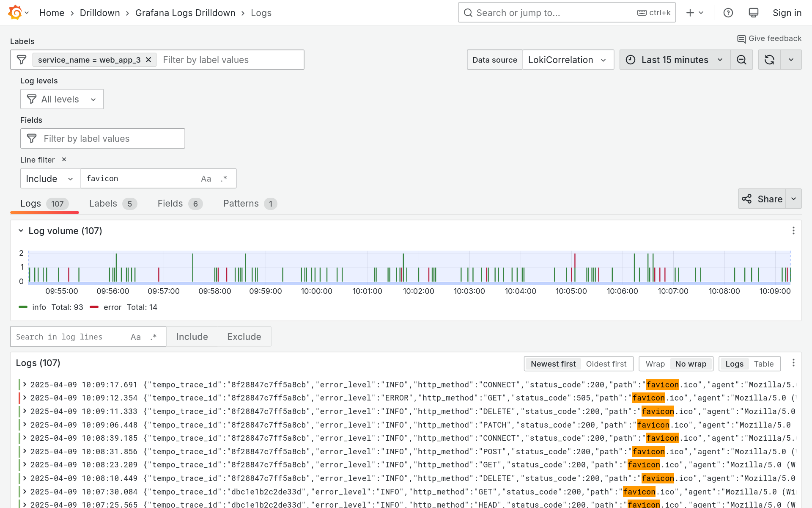The image size is (812, 508).
Task: Focus the Fields filter by label values input
Action: (x=103, y=138)
